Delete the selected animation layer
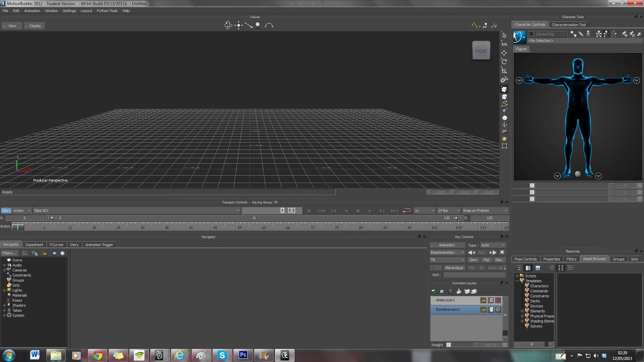Viewport: 644px width, 362px height. point(451,291)
